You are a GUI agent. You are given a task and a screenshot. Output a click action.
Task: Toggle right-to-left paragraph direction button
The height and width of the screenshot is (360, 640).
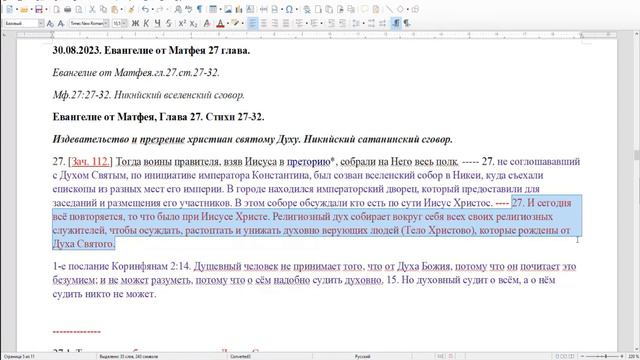coord(407,23)
